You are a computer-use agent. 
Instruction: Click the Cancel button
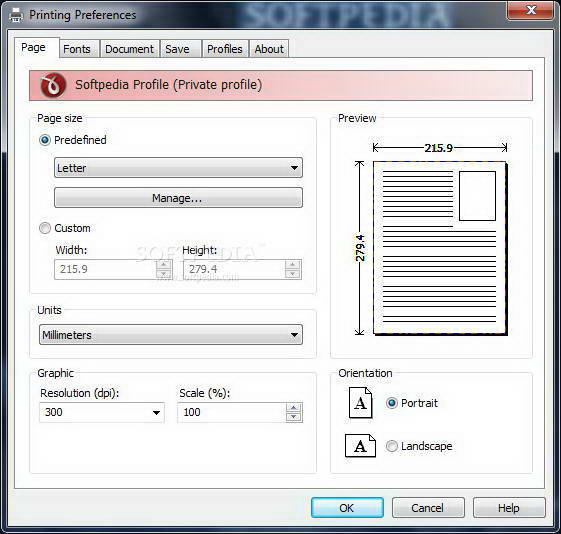point(428,508)
